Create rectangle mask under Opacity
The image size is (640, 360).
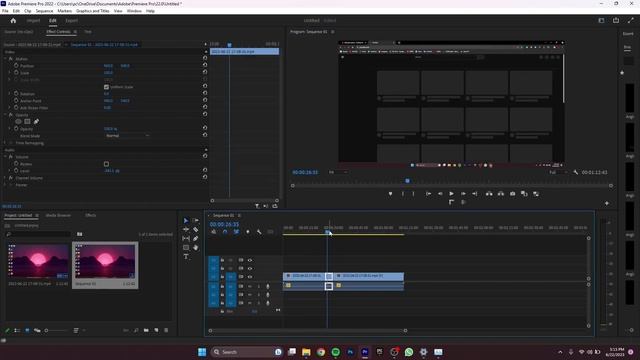point(27,122)
